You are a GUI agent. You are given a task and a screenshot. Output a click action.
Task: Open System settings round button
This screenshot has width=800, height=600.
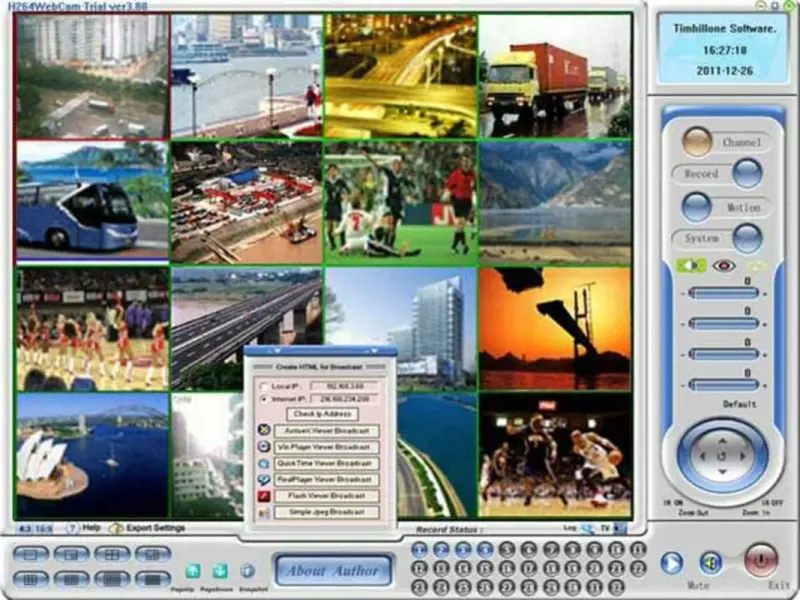[x=747, y=238]
